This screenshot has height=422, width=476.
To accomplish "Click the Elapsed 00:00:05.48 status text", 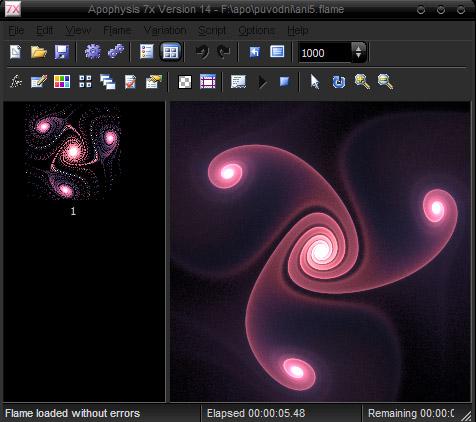I will coord(256,413).
